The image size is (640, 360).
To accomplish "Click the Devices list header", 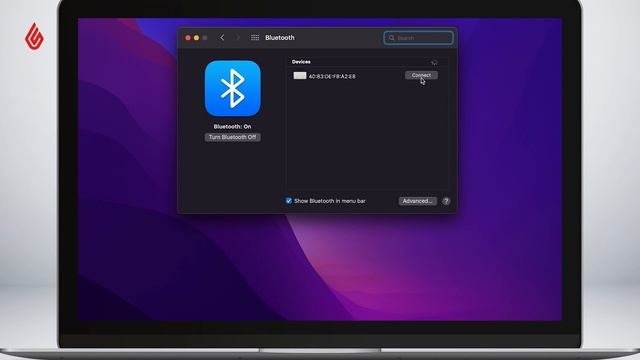I will pyautogui.click(x=301, y=62).
